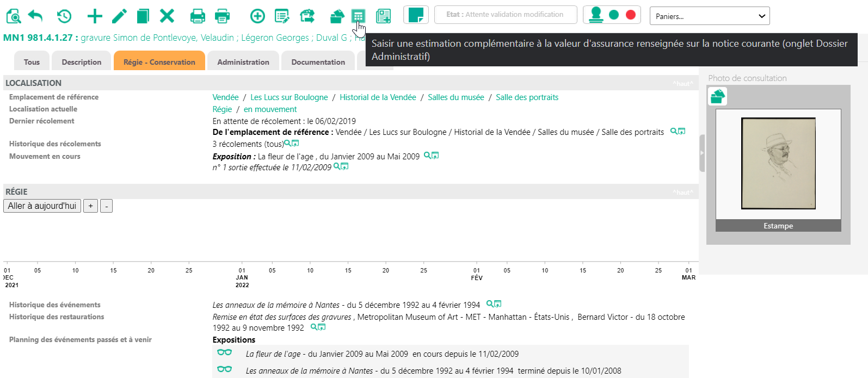
Task: Click the first printer icon
Action: tap(198, 16)
